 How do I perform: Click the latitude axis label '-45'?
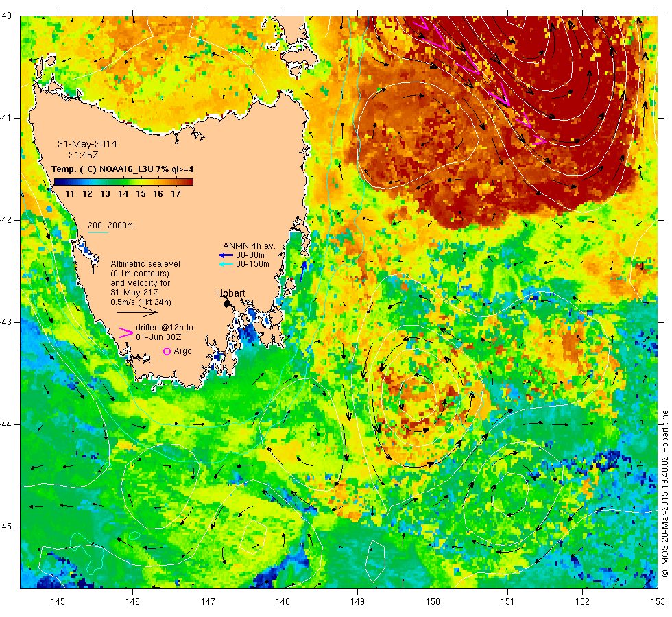(x=6, y=527)
